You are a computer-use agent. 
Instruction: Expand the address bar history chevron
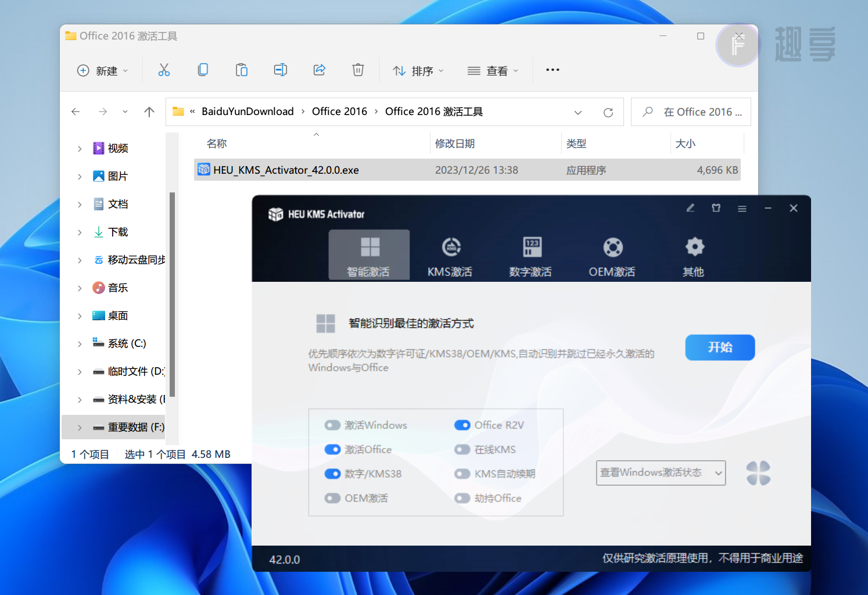coord(578,112)
